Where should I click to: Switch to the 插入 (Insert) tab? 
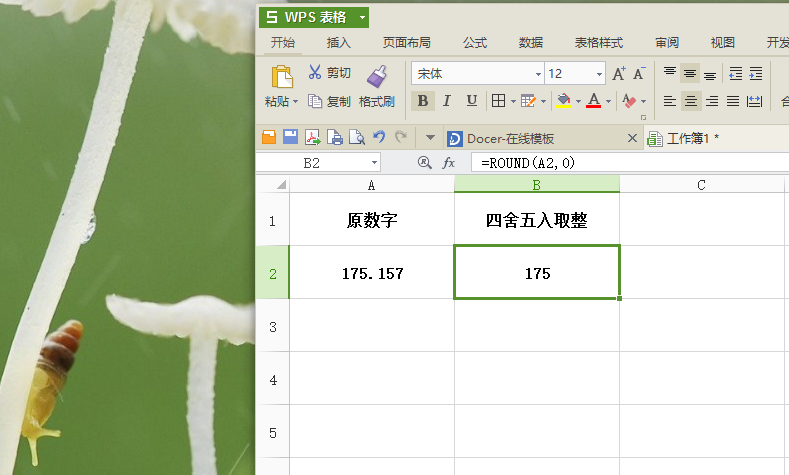tap(339, 43)
